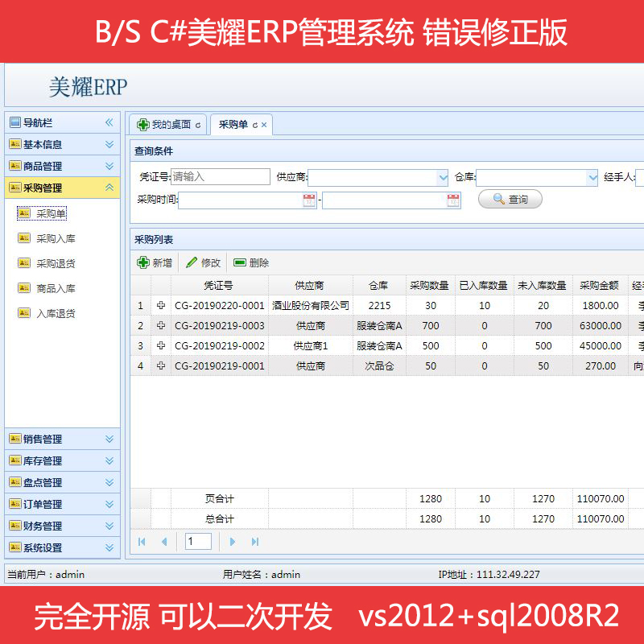The width and height of the screenshot is (644, 644).
Task: Click the 凭证号 input field
Action: tap(221, 177)
